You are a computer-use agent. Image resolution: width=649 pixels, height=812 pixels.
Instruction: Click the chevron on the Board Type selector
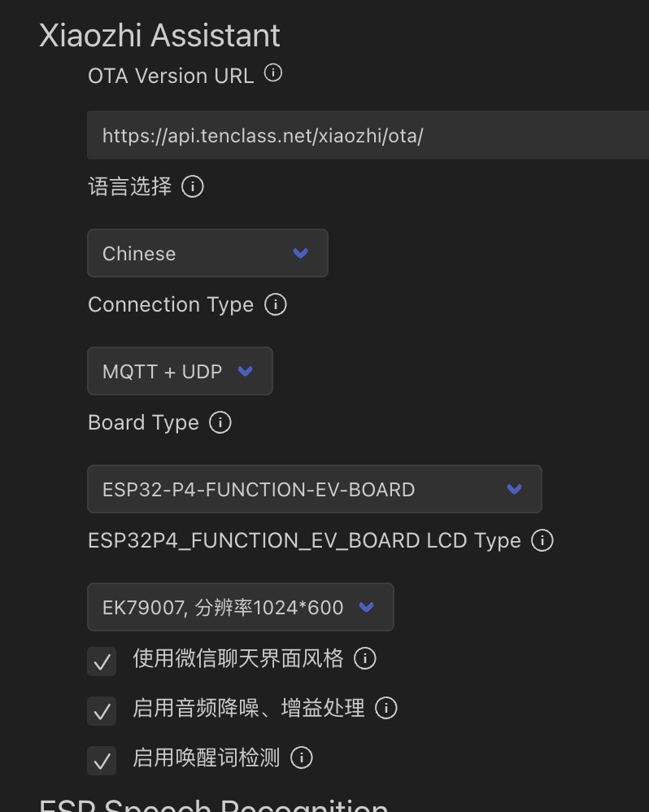[x=513, y=489]
